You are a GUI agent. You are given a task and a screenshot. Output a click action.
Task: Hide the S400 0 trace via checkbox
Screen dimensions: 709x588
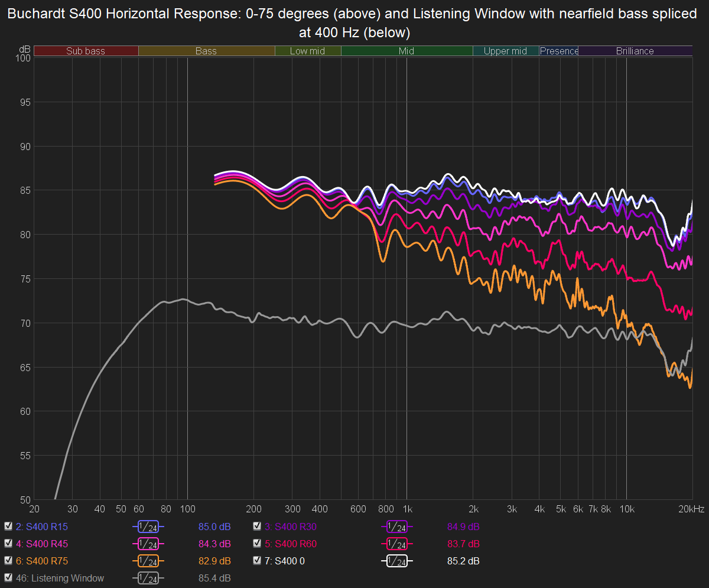(256, 560)
